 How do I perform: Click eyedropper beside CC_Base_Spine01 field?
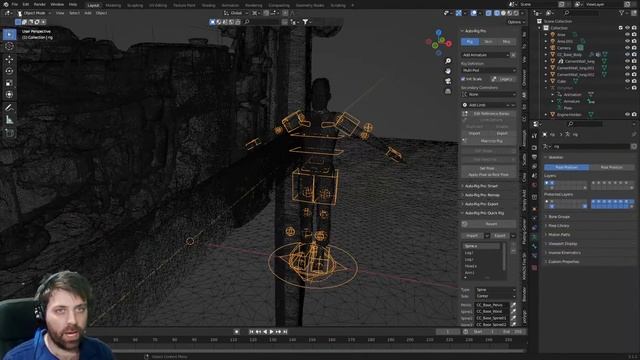pos(513,318)
